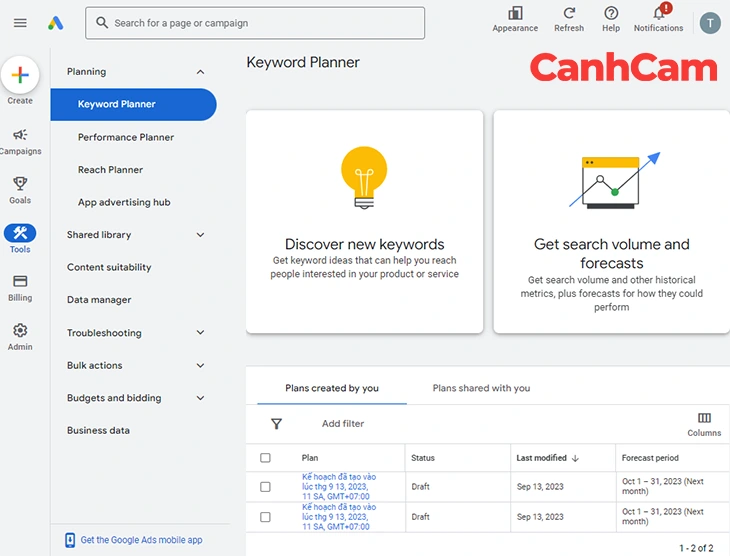
Task: Switch to Plans shared with you tab
Action: [481, 388]
